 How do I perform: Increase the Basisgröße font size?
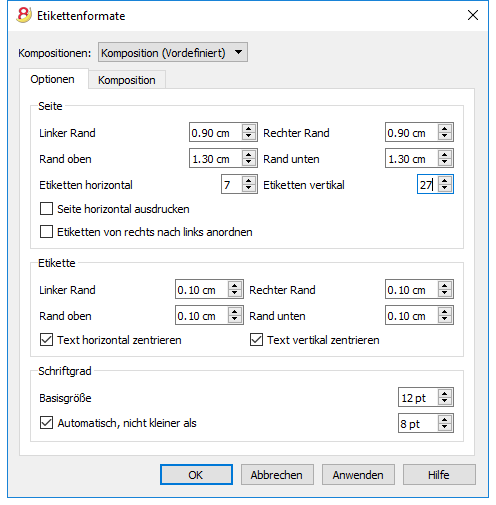coord(445,393)
